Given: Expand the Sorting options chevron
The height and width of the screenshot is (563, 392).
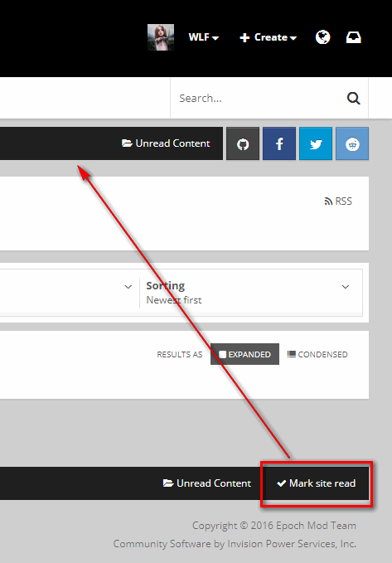Looking at the screenshot, I should pos(346,287).
